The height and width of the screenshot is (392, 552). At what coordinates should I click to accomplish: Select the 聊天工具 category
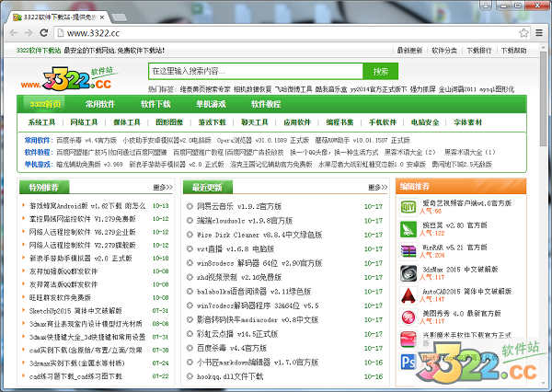(254, 121)
